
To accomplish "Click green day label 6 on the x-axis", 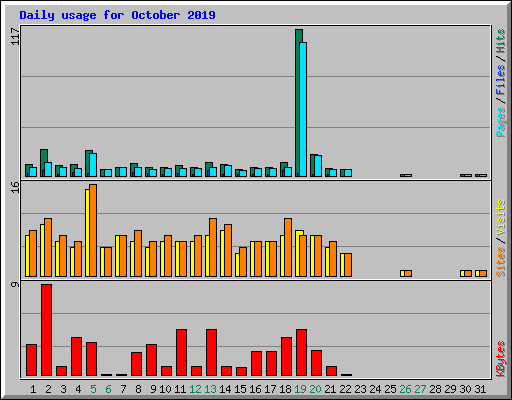I will click(x=108, y=389).
